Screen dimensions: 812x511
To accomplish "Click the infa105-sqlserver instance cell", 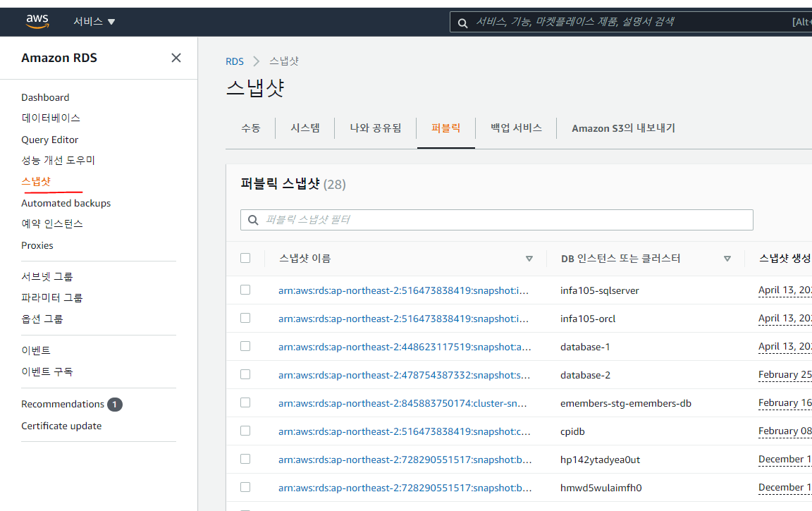I will click(600, 290).
